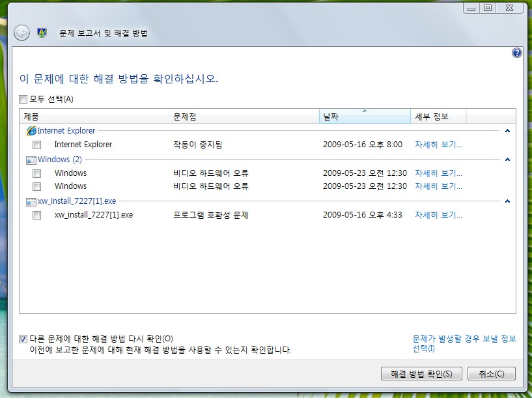Viewport: 532px width, 398px height.
Task: Check the first Windows 비디오 하드웨어 오류 checkbox
Action: pyautogui.click(x=36, y=173)
